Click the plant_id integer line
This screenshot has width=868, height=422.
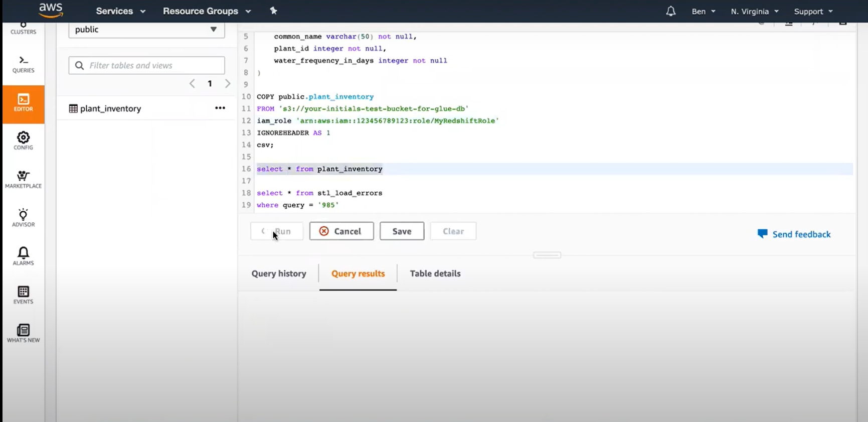point(330,49)
